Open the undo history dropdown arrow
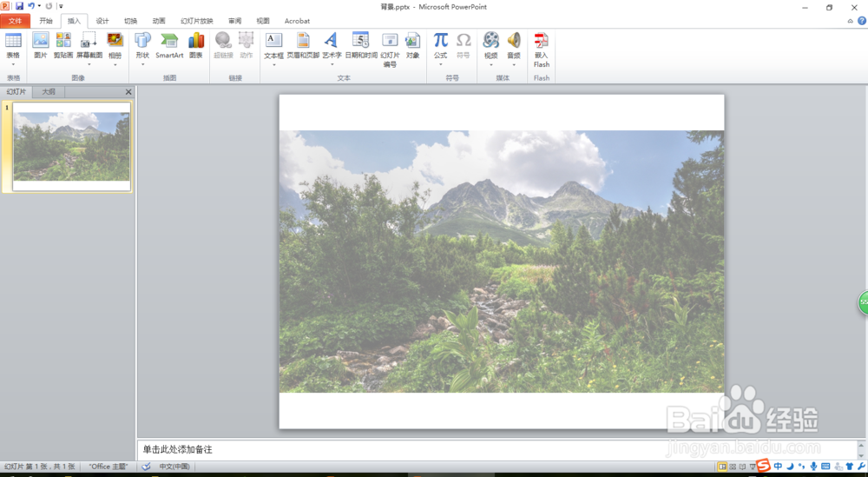868x477 pixels. pyautogui.click(x=39, y=6)
